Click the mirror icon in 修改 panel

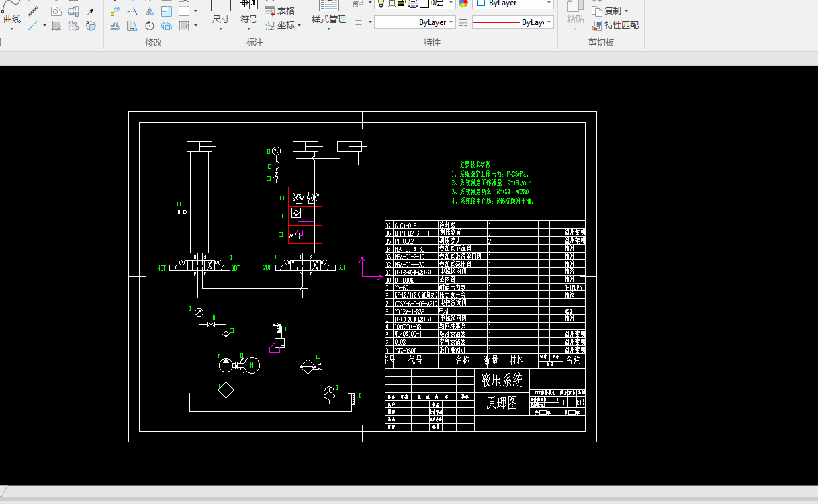[150, 11]
